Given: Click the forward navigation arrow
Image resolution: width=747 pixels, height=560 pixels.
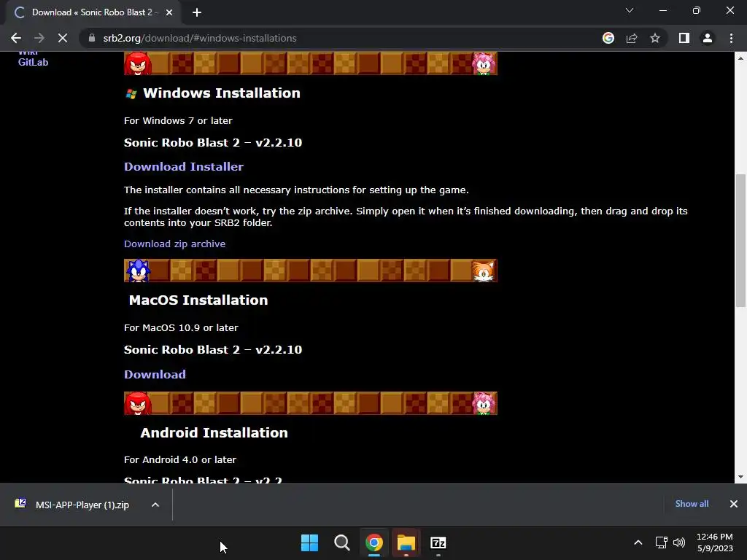Looking at the screenshot, I should tap(39, 38).
